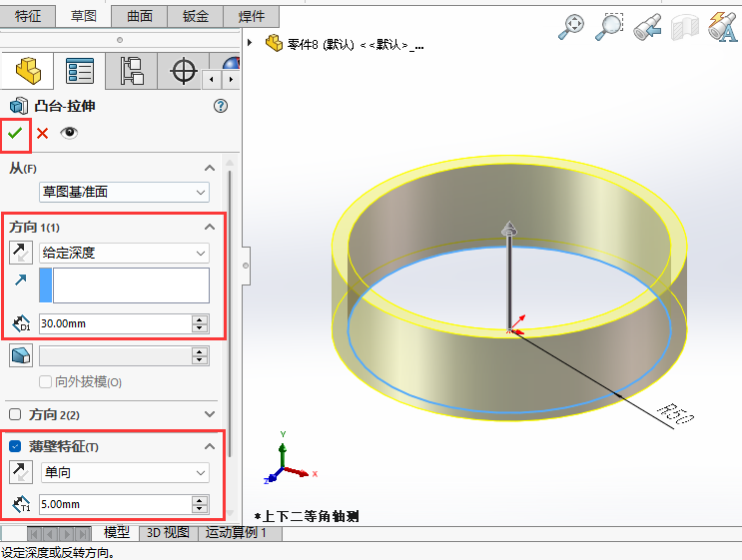Click the 上下二等角轴测 view label

pos(307,516)
